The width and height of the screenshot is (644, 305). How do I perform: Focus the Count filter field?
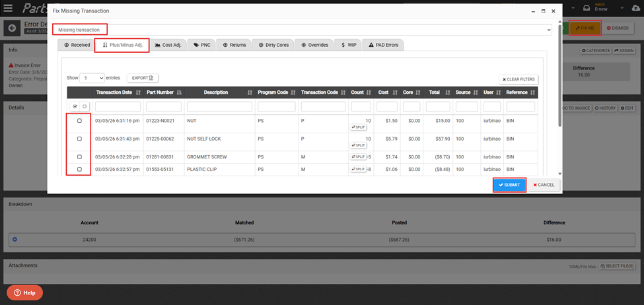click(x=361, y=107)
